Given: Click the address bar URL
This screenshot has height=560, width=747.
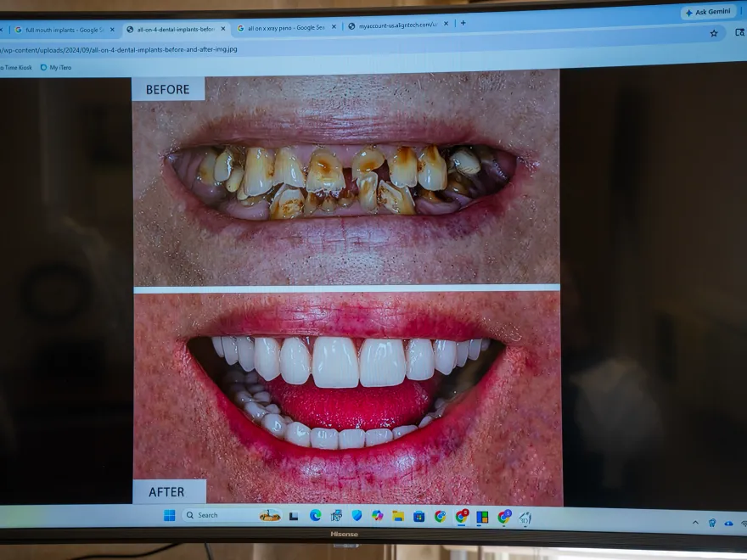Looking at the screenshot, I should pyautogui.click(x=118, y=49).
